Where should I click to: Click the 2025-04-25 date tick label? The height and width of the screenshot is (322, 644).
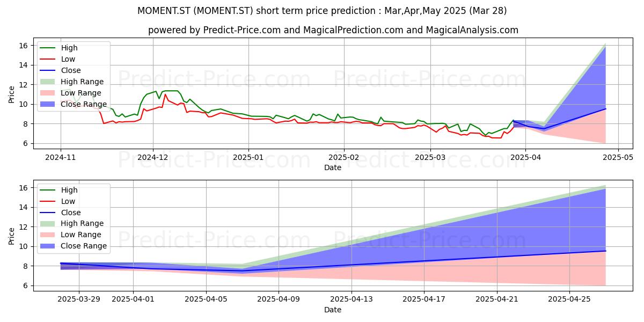pyautogui.click(x=569, y=300)
